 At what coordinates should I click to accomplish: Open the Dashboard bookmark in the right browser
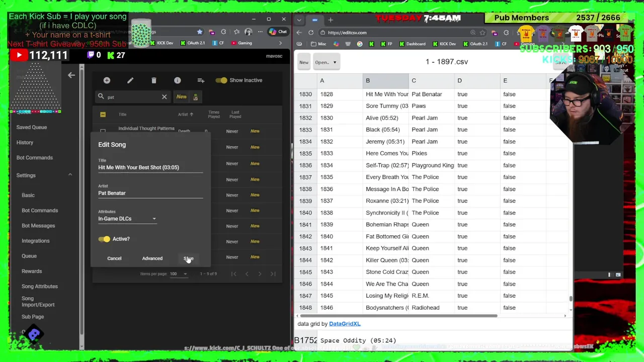pos(412,44)
